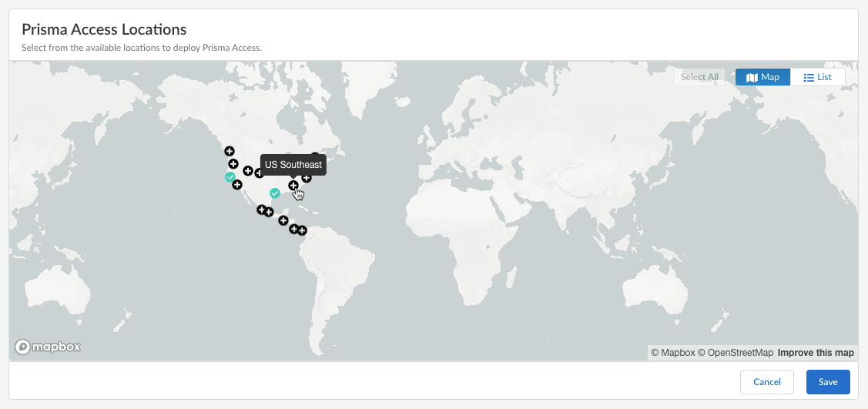Add the lone Central America plus marker
This screenshot has height=409, width=868.
tap(283, 221)
